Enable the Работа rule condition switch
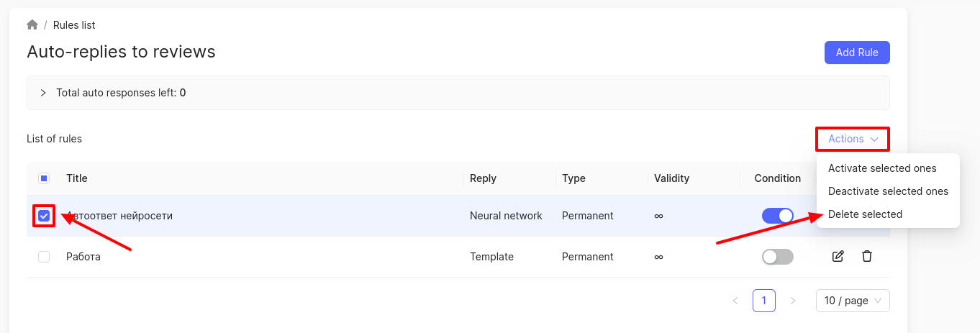This screenshot has height=333, width=980. click(x=777, y=257)
